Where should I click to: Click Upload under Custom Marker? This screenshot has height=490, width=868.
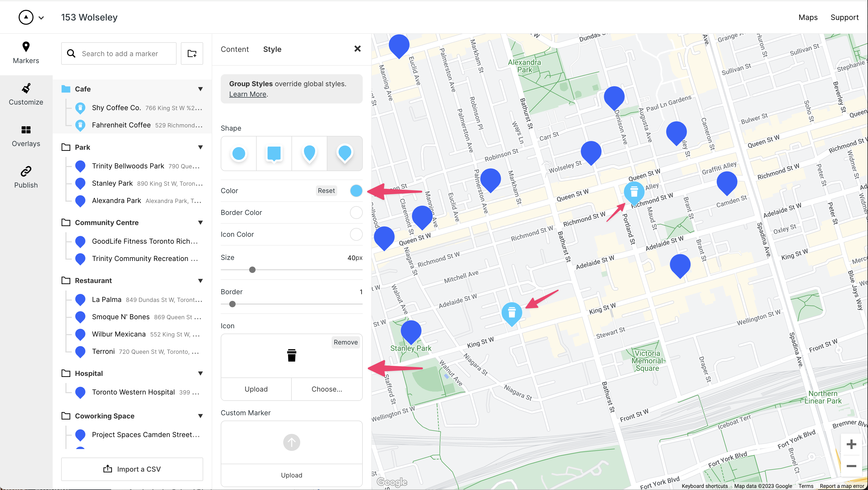pos(291,475)
